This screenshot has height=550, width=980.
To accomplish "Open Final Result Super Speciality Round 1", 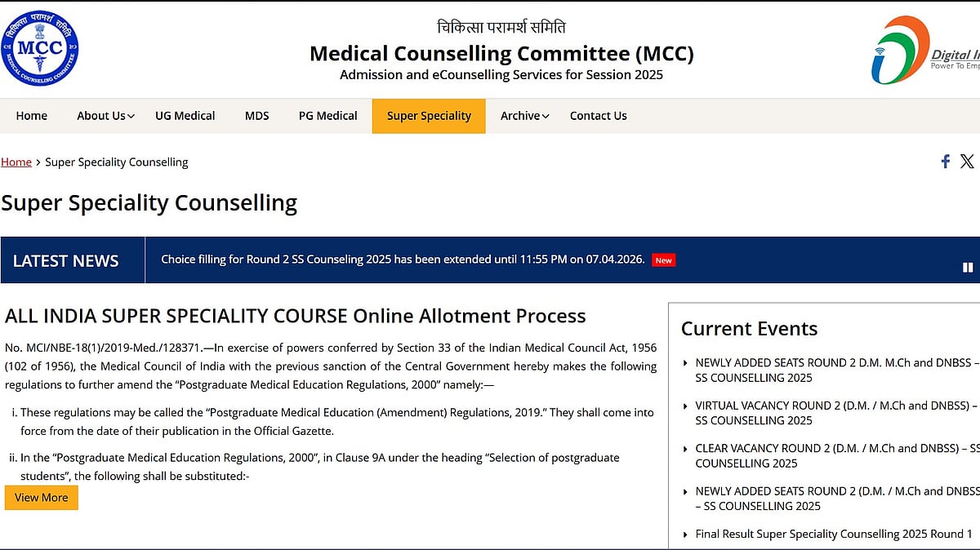I will point(833,534).
